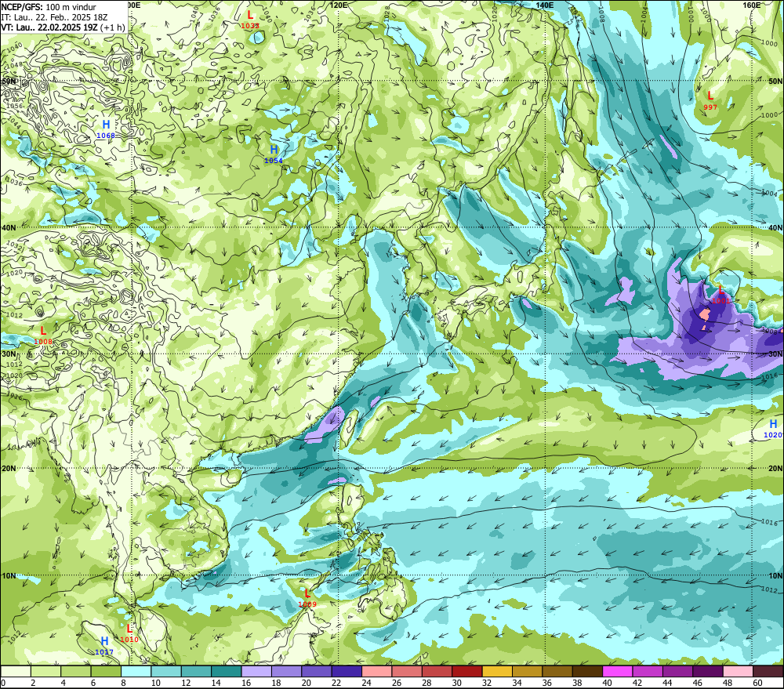Pick the legend swatch between 38 and 40
Screen dimensions: 784x689
coord(587,671)
